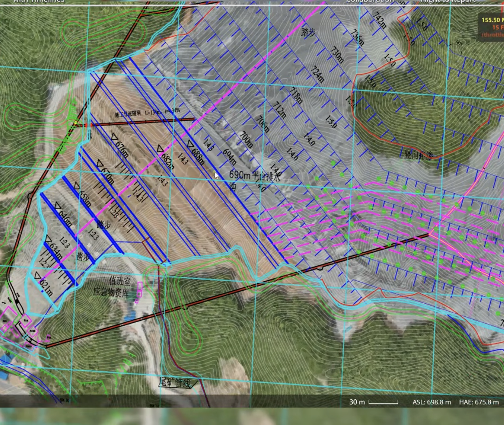Click the triangle marker beside 682m label
The height and width of the screenshot is (425, 504).
point(160,149)
